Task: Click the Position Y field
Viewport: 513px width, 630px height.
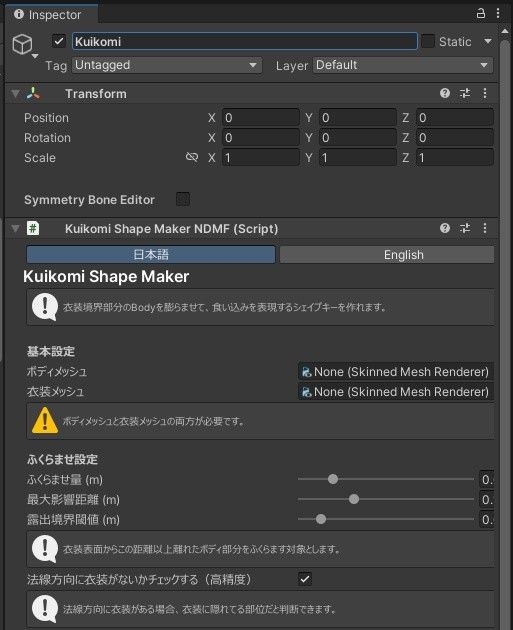Action: pos(358,118)
